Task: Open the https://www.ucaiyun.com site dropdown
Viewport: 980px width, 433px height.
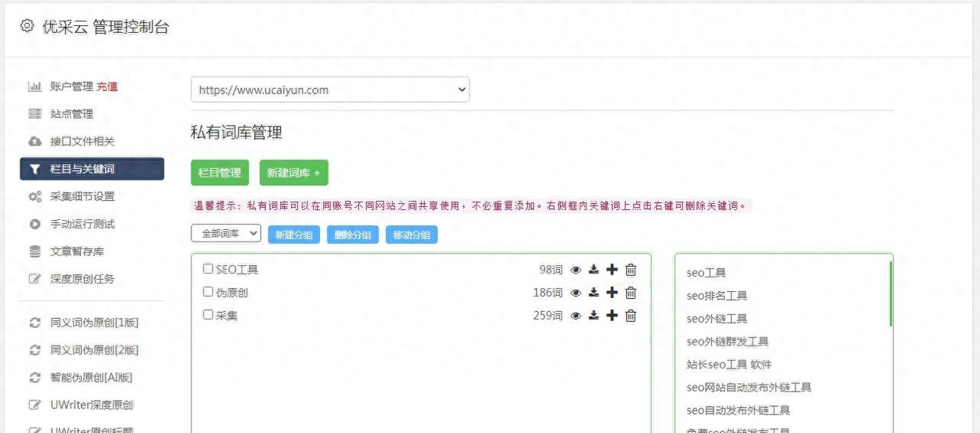Action: tap(330, 90)
